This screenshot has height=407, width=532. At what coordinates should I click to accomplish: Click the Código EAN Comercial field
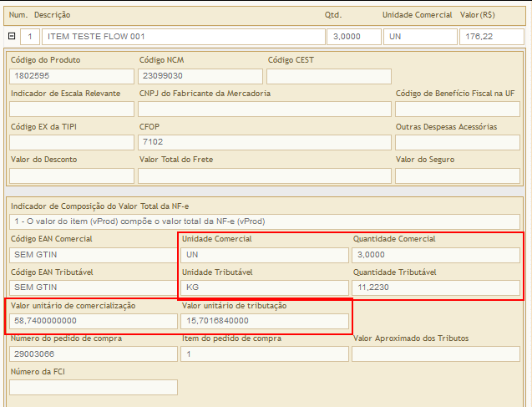pos(93,254)
